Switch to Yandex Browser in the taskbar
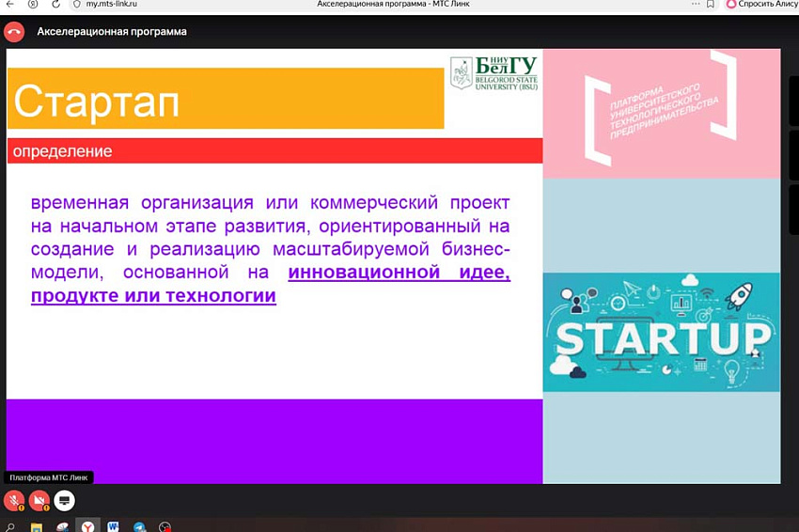The image size is (799, 532). [x=86, y=527]
